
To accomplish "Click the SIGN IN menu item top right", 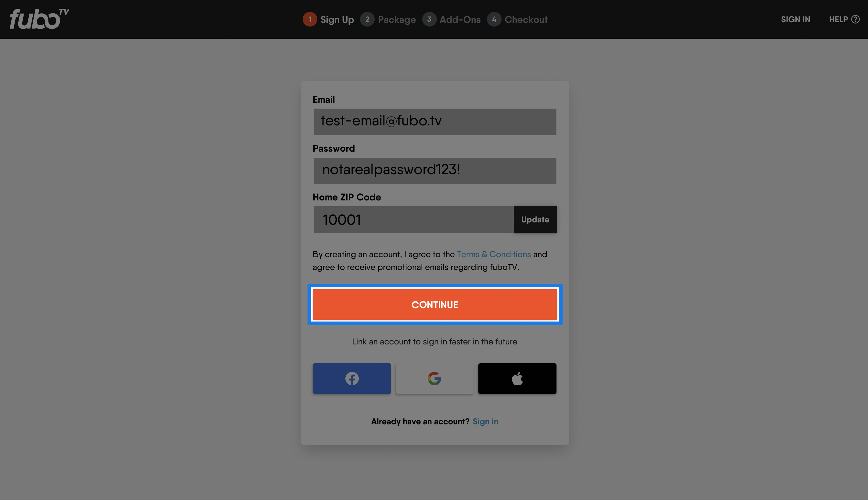I will [x=795, y=20].
